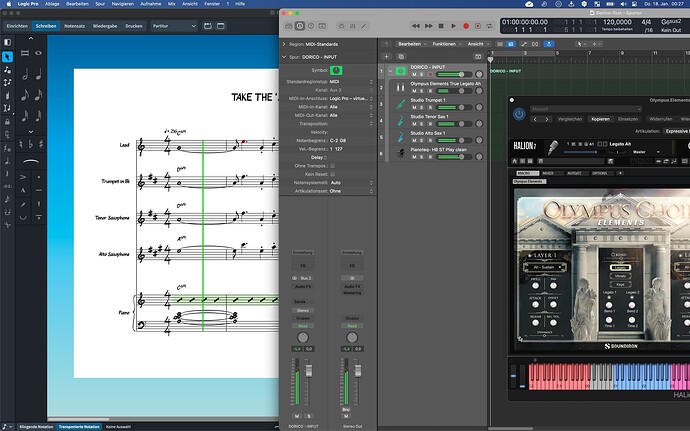The width and height of the screenshot is (690, 431).
Task: Open the Ablage menu in menu bar
Action: click(52, 4)
